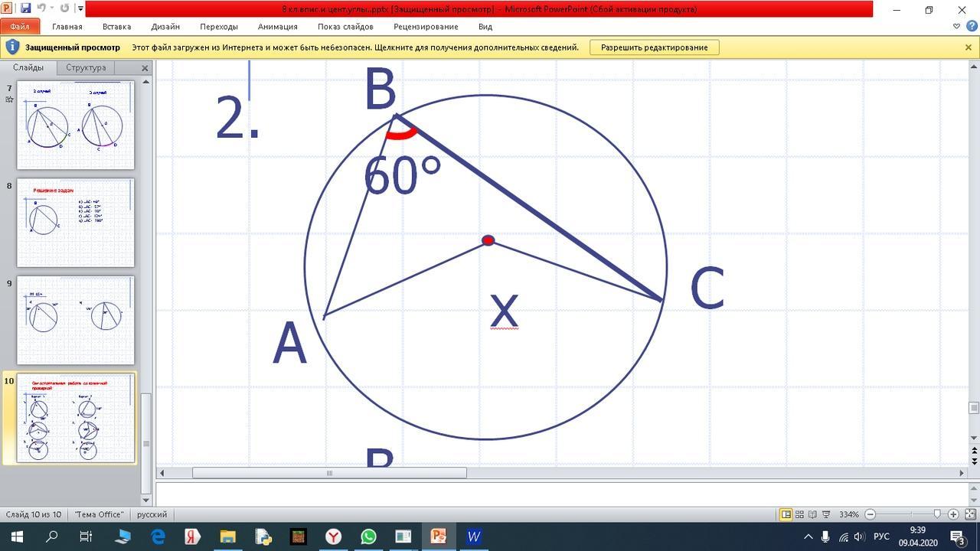Switch to the Вставка ribbon tab
This screenshot has height=551, width=980.
pyautogui.click(x=116, y=27)
